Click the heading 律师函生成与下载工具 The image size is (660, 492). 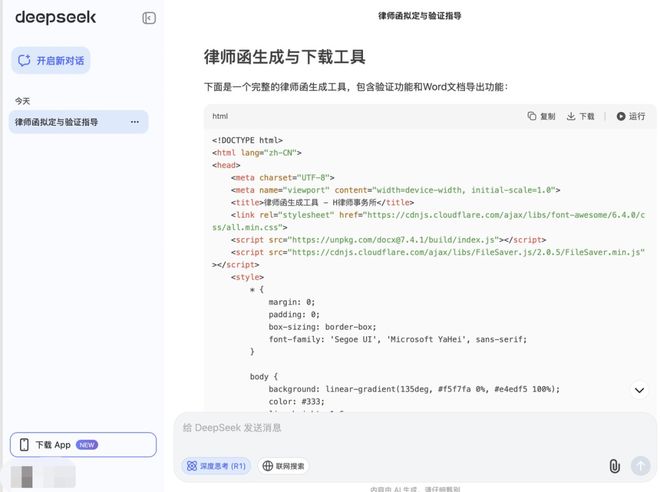[285, 57]
